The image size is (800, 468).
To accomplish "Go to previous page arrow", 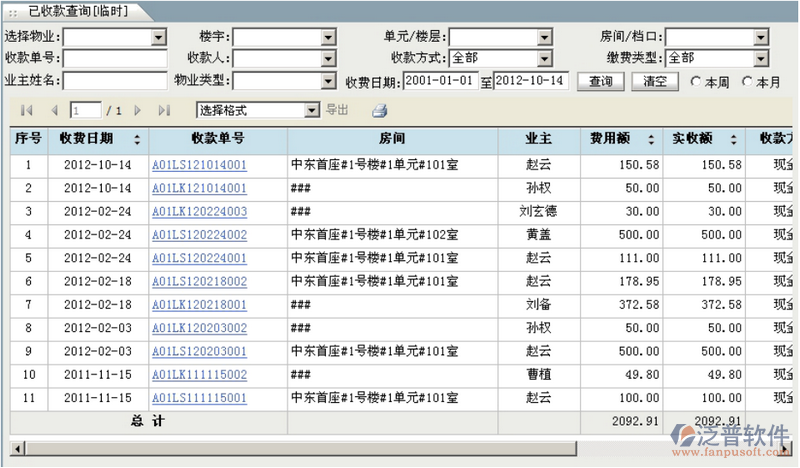I will (54, 110).
